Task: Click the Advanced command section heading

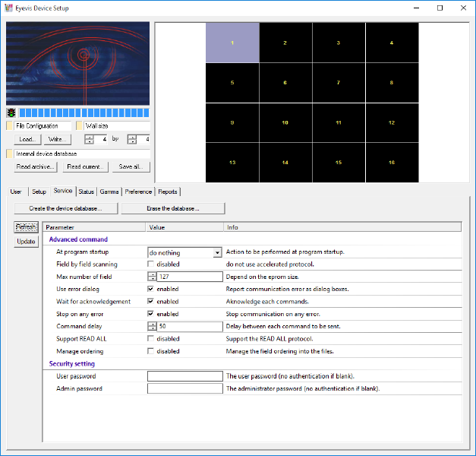Action: coord(78,239)
